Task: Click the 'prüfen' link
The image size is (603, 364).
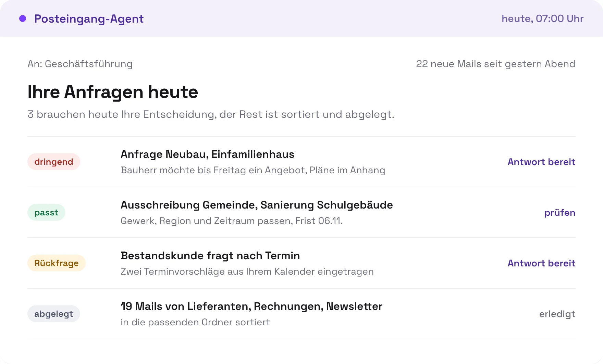Action: coord(560,213)
